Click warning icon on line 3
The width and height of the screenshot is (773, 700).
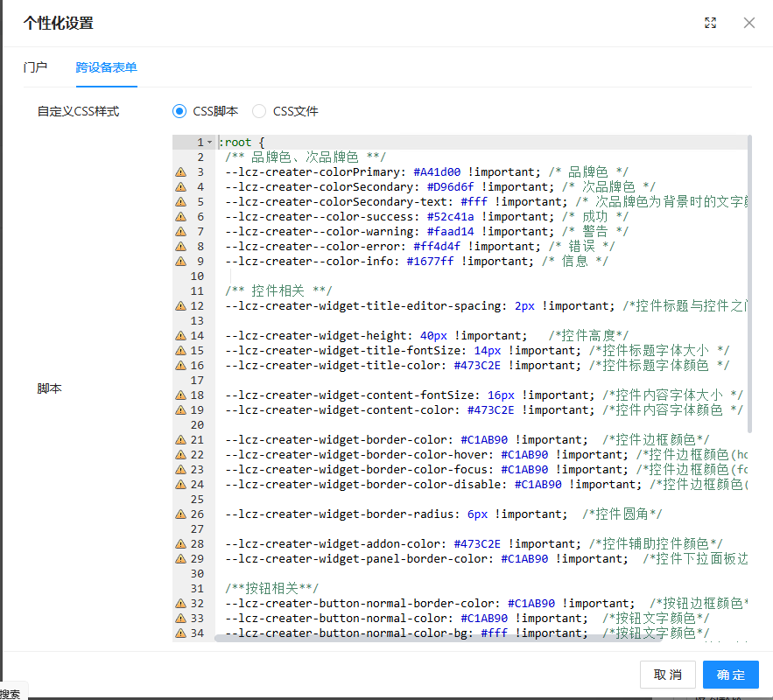[x=181, y=172]
